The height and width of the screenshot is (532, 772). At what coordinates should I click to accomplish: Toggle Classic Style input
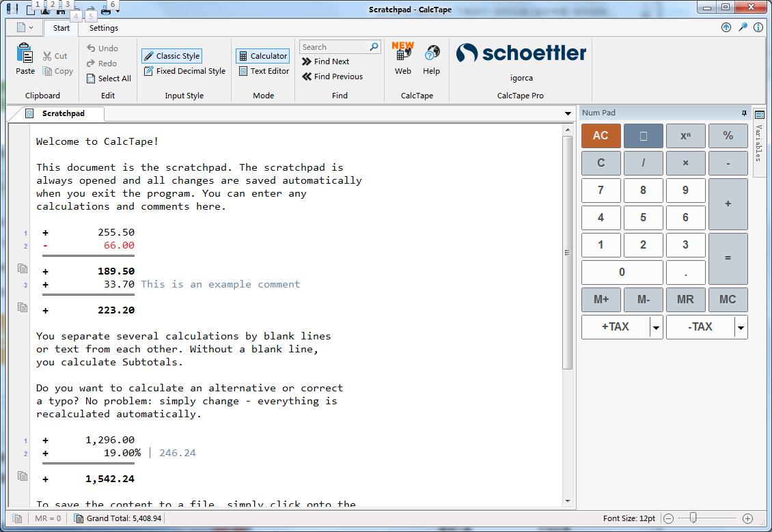(171, 55)
